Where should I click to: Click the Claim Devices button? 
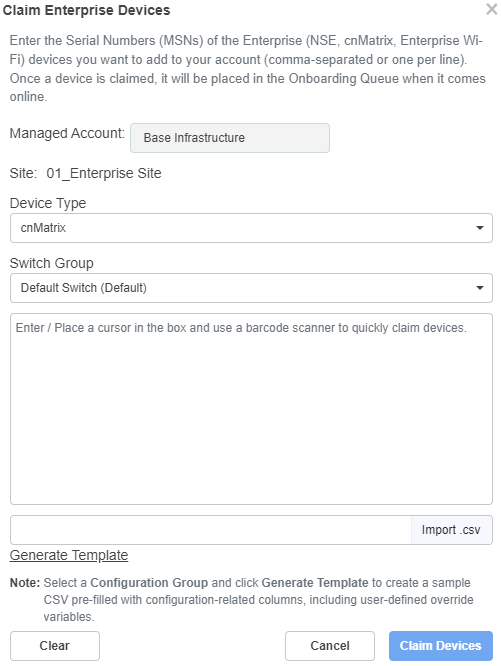coord(441,646)
